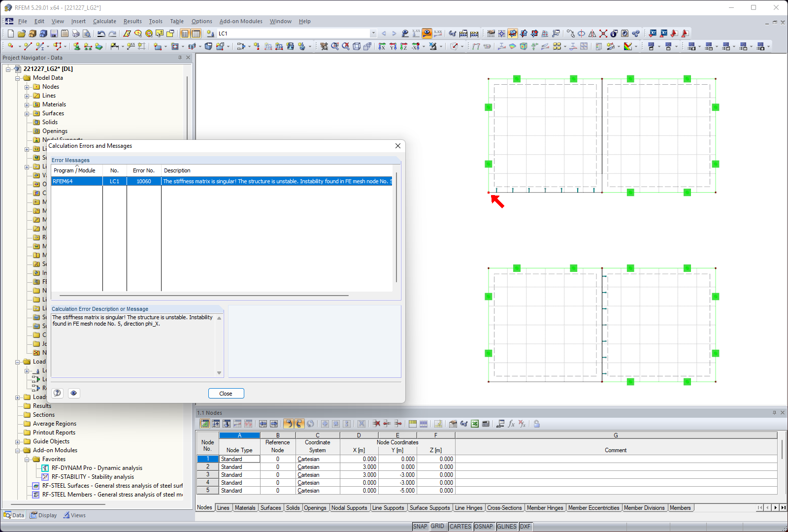Collapse the Favorites folder
Screen dimensions: 788x532
pyautogui.click(x=27, y=460)
